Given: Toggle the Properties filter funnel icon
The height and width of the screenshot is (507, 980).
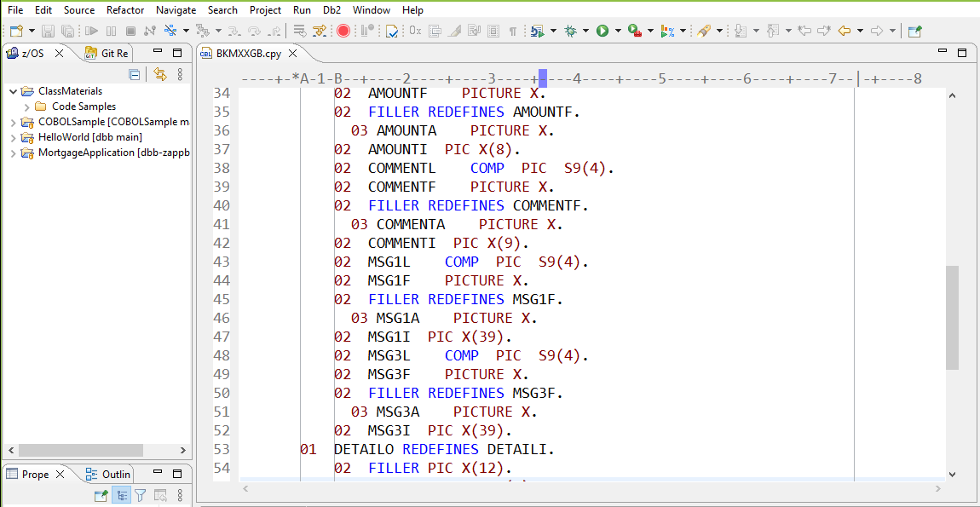Looking at the screenshot, I should (x=140, y=496).
